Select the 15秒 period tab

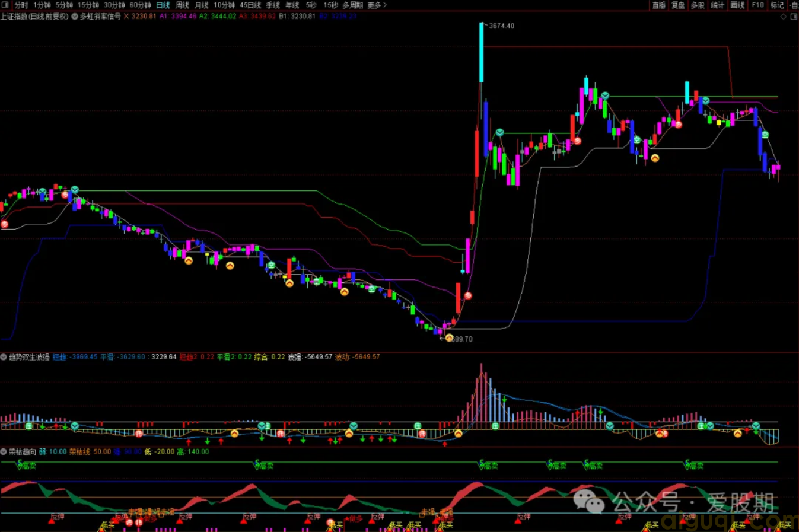(330, 5)
